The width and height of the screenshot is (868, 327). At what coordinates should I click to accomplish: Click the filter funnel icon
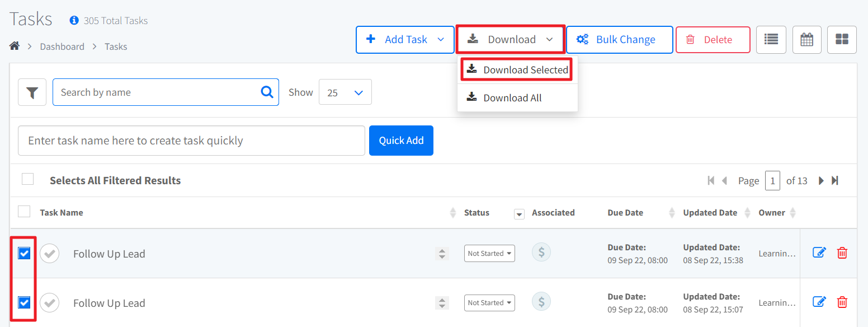(x=32, y=92)
